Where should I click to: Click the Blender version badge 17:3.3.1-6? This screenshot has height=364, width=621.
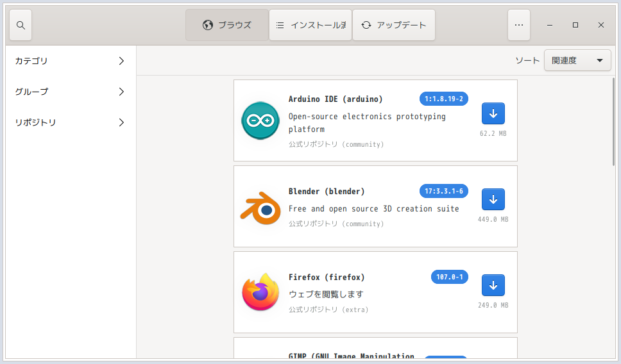443,191
